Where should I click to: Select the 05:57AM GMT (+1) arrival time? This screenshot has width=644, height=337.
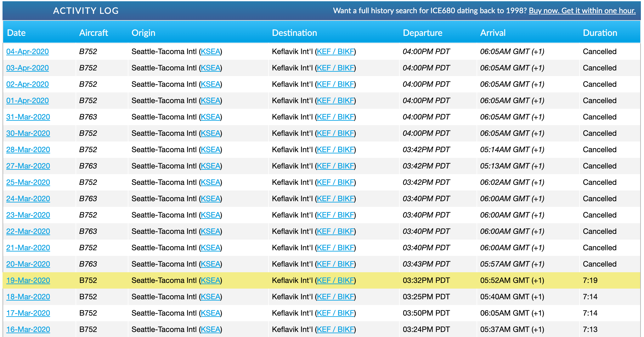[512, 264]
